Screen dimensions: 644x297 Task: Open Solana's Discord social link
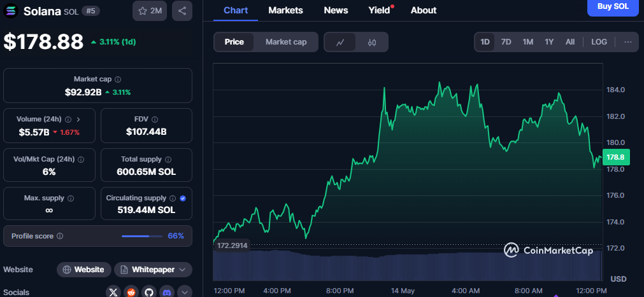tap(167, 293)
